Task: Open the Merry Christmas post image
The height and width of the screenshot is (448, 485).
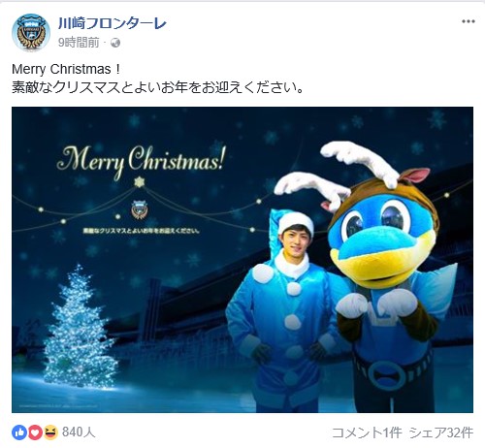Action: [242, 260]
